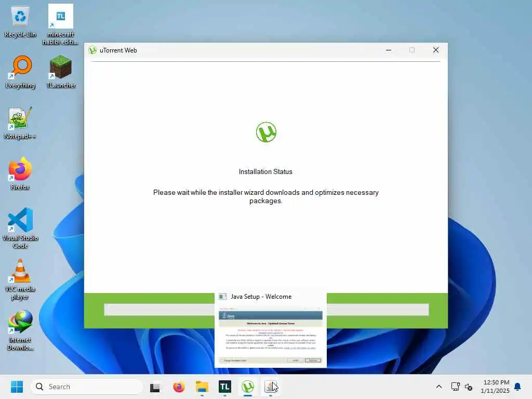The width and height of the screenshot is (532, 399).
Task: Minimize the uTorrent Web window
Action: click(x=389, y=50)
